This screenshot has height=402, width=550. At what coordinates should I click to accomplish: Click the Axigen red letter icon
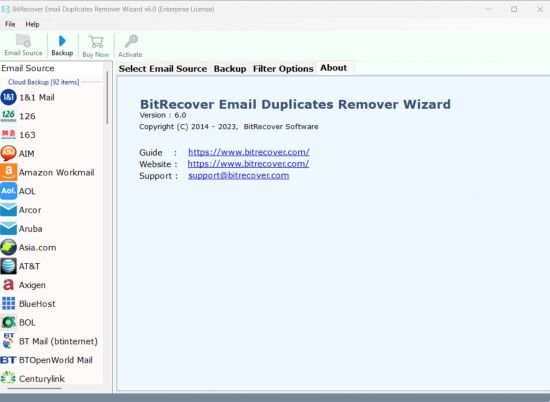click(8, 285)
